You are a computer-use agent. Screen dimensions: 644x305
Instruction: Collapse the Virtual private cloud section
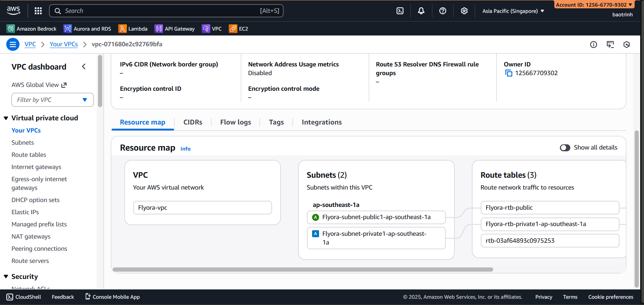pyautogui.click(x=6, y=118)
